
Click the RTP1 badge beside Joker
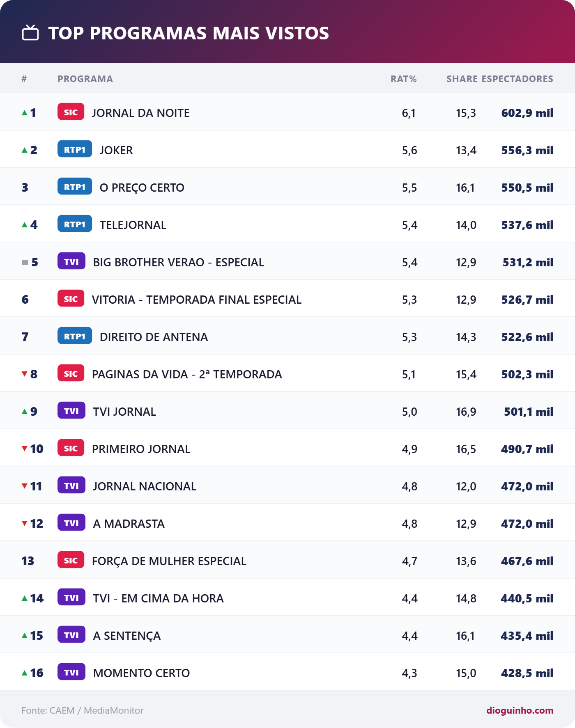[75, 149]
